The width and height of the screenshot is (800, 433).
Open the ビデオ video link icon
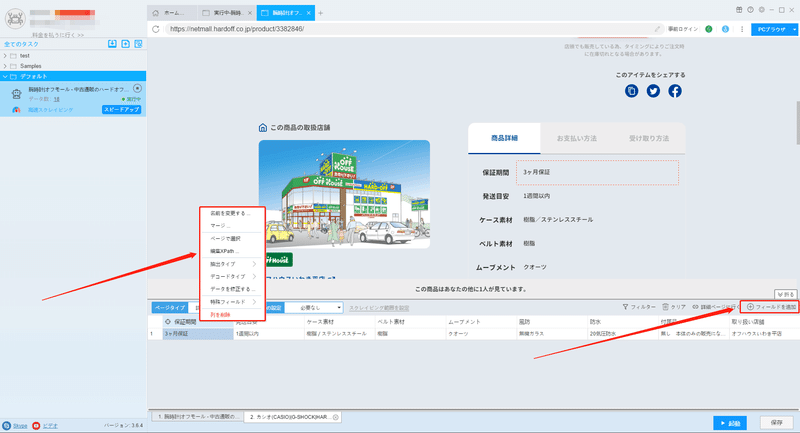click(36, 425)
